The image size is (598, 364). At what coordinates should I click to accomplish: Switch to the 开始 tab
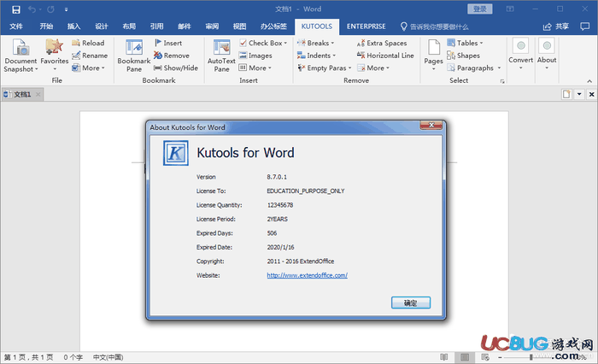click(x=46, y=26)
